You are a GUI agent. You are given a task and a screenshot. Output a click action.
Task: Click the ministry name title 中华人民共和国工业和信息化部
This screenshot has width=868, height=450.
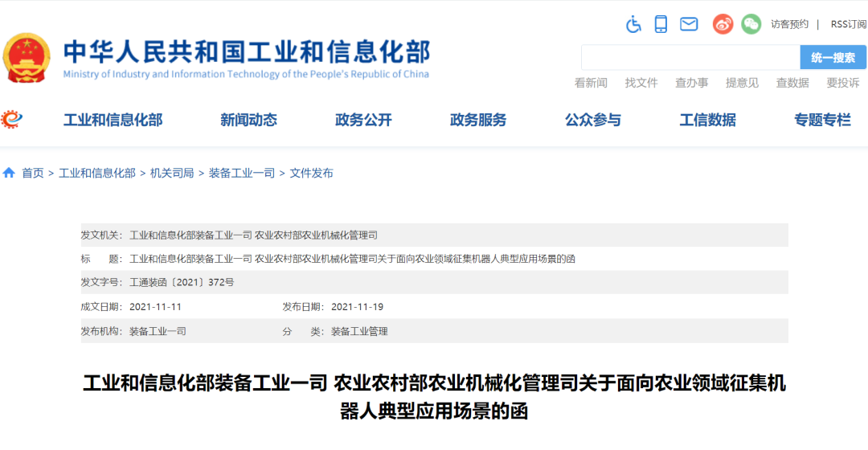click(x=247, y=52)
